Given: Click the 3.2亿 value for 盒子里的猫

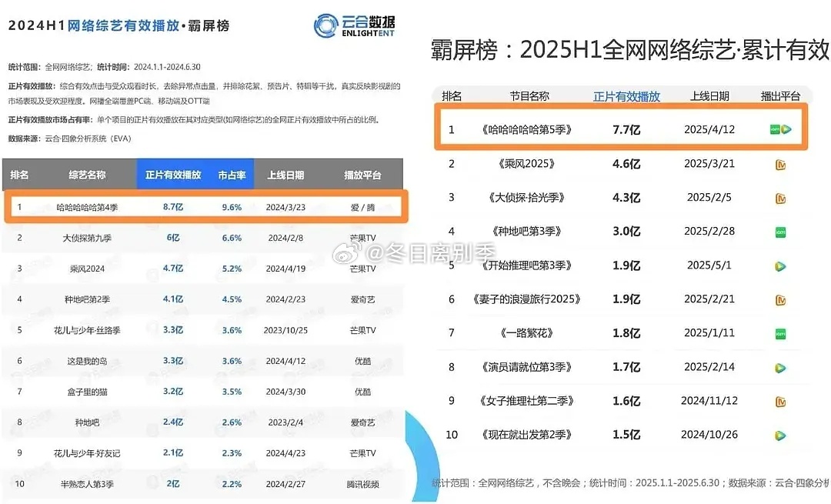Looking at the screenshot, I should (173, 391).
